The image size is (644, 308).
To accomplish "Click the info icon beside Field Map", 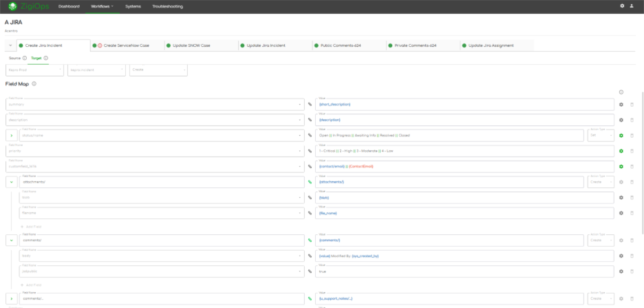I will click(x=34, y=83).
